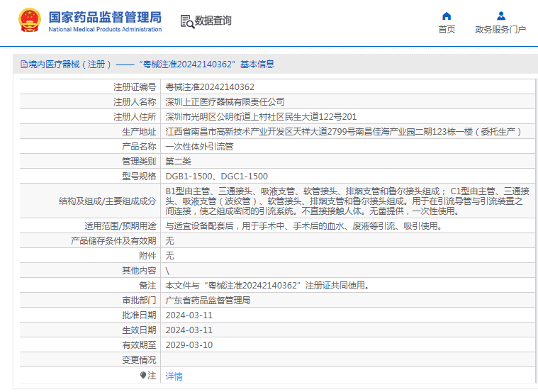This screenshot has height=392, width=538.
Task: Select registration number 粤械注准20242140362 in the 注册证编号 row
Action: coord(210,87)
